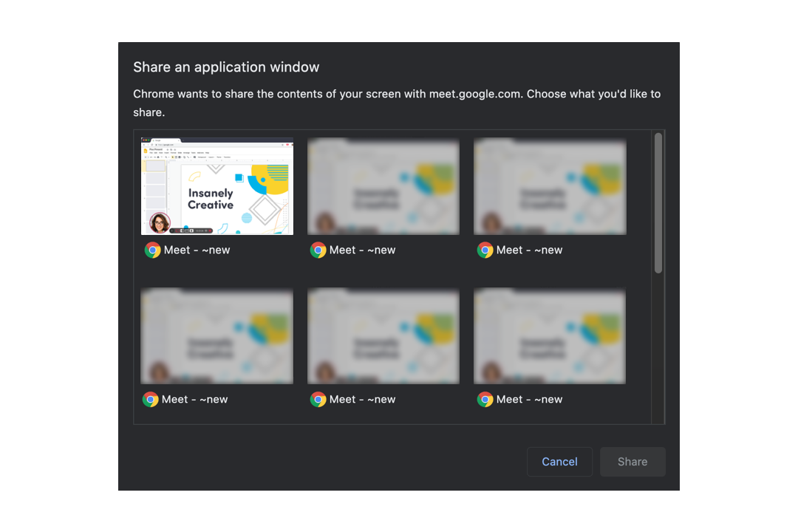The width and height of the screenshot is (798, 532).
Task: Click the Chrome icon under the unblurred preview
Action: click(152, 250)
